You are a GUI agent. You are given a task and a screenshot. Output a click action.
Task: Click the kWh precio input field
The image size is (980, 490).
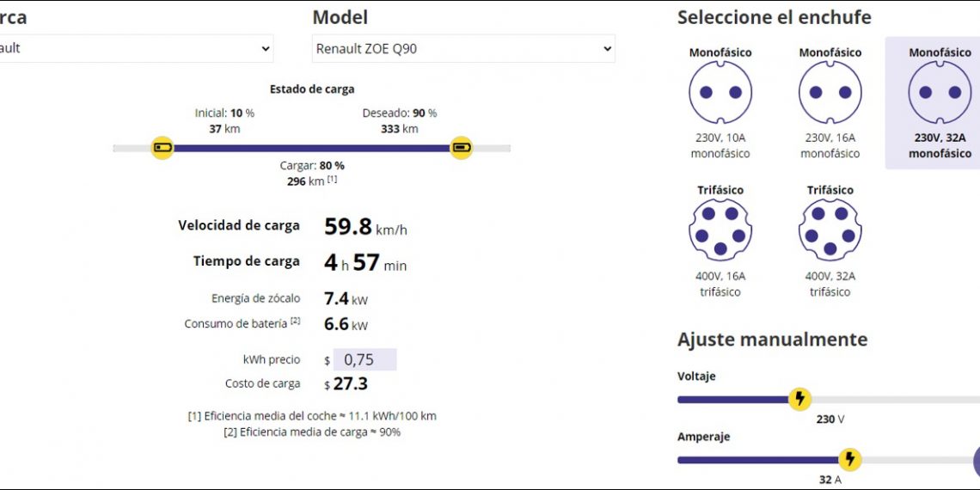(x=364, y=359)
